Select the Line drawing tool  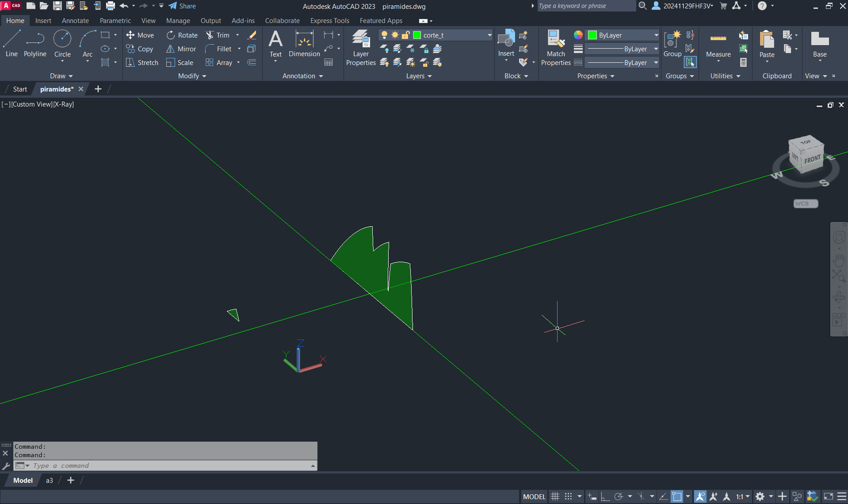coord(11,43)
